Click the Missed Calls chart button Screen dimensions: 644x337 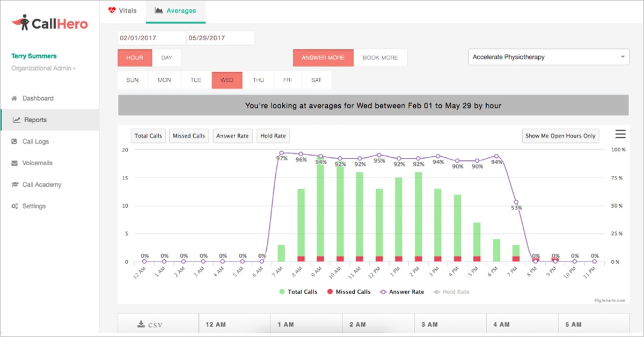[188, 136]
